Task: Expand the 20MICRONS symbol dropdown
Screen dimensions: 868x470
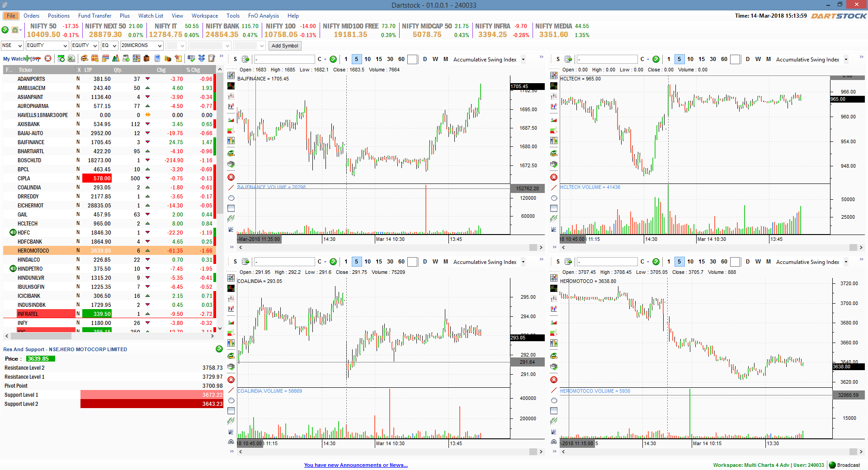Action: tap(160, 46)
